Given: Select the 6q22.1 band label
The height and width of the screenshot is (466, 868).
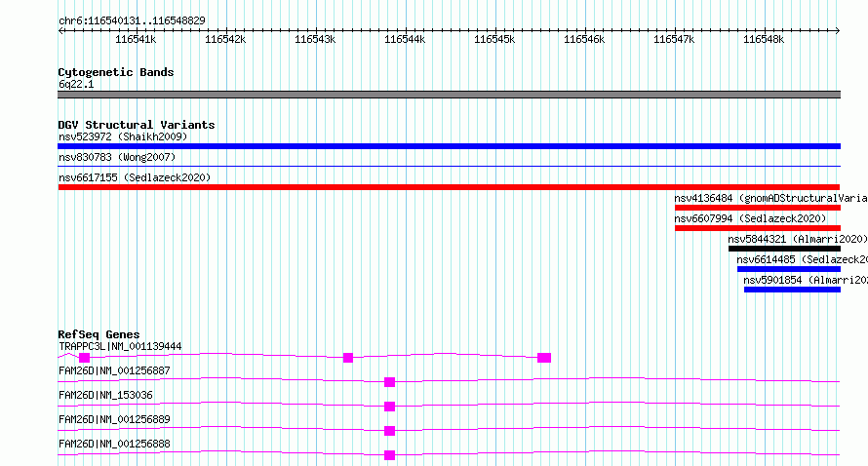Looking at the screenshot, I should pos(76,84).
